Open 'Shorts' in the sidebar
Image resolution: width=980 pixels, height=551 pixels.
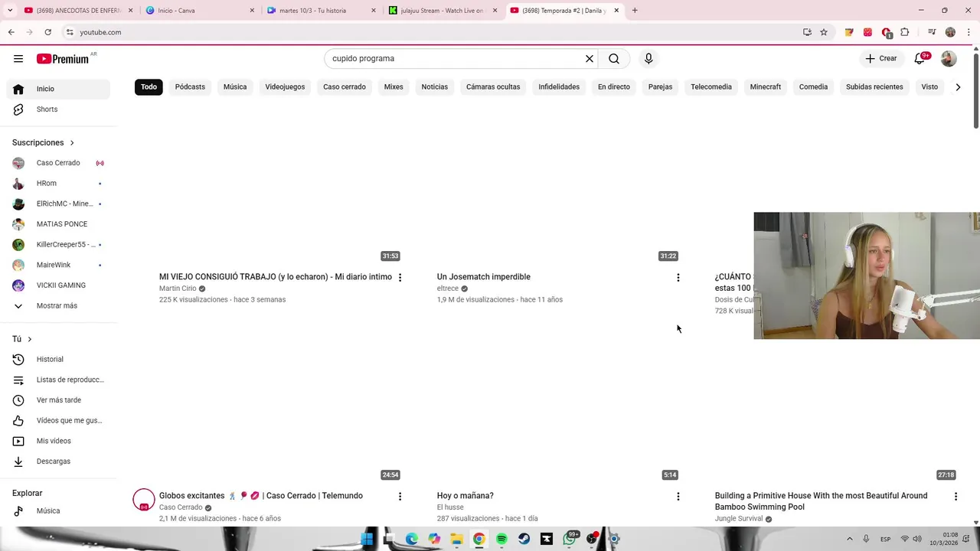(x=58, y=109)
